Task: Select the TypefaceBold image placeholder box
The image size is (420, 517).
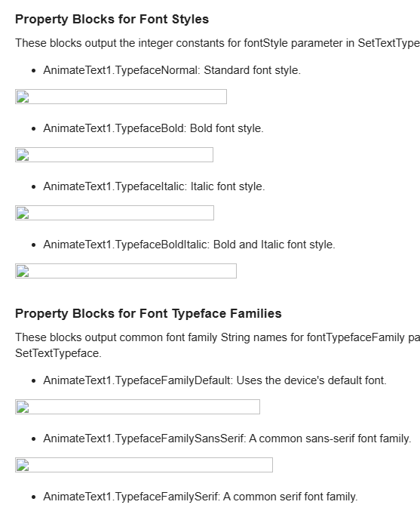Action: click(114, 155)
